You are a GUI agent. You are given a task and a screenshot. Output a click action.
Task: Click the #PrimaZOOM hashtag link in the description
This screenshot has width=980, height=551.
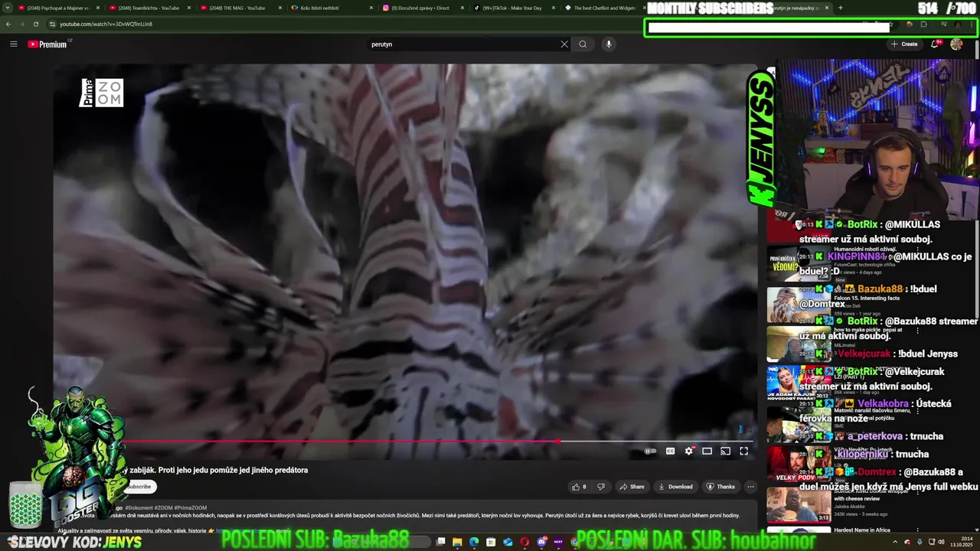coord(190,508)
